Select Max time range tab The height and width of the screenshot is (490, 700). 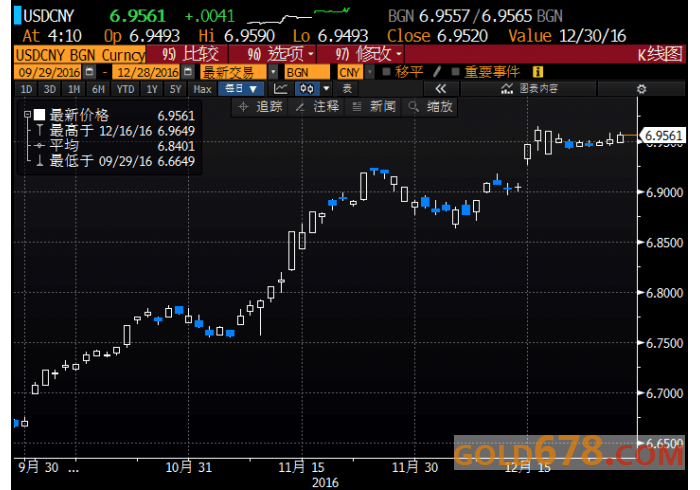pos(202,89)
